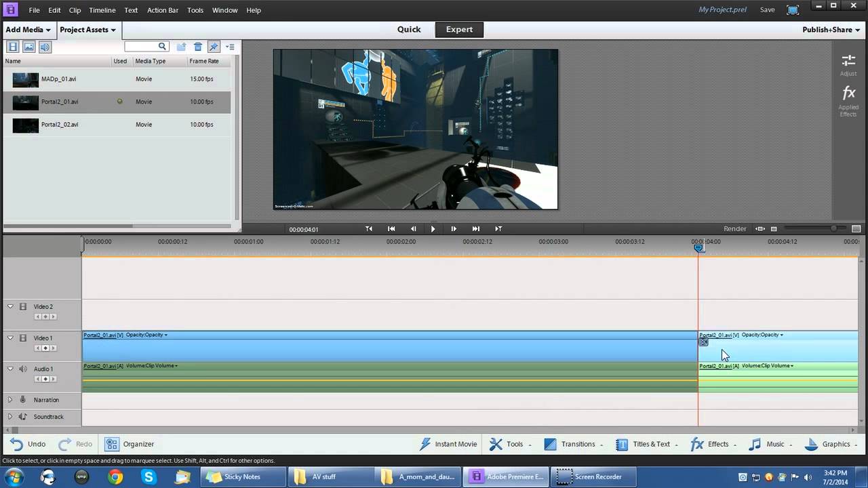Click the zoom in timeline icon
The image size is (868, 488).
point(856,229)
